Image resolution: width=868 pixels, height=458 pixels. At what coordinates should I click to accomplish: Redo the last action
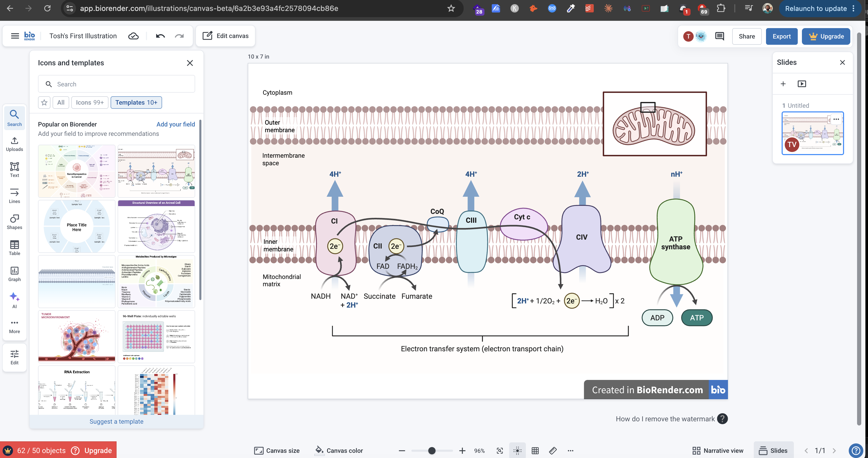[x=179, y=36]
